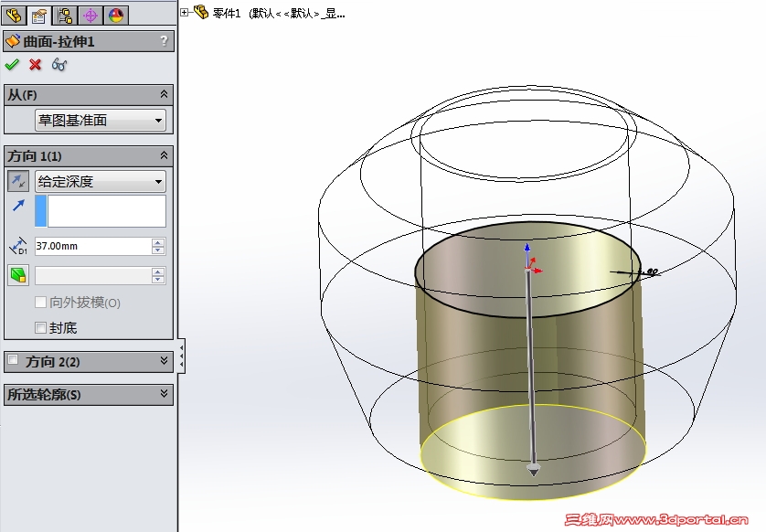
Task: Decrease depth value with down spinner
Action: [158, 250]
